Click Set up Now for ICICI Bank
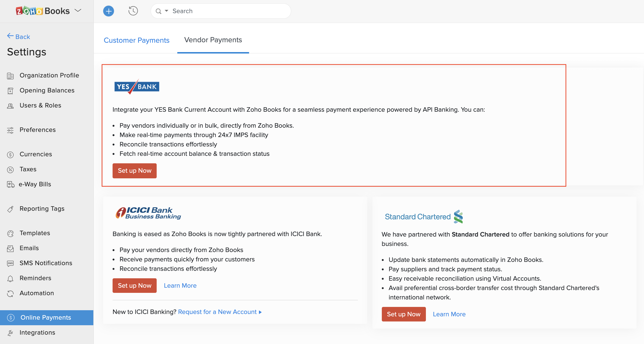This screenshot has width=644, height=344. 135,285
